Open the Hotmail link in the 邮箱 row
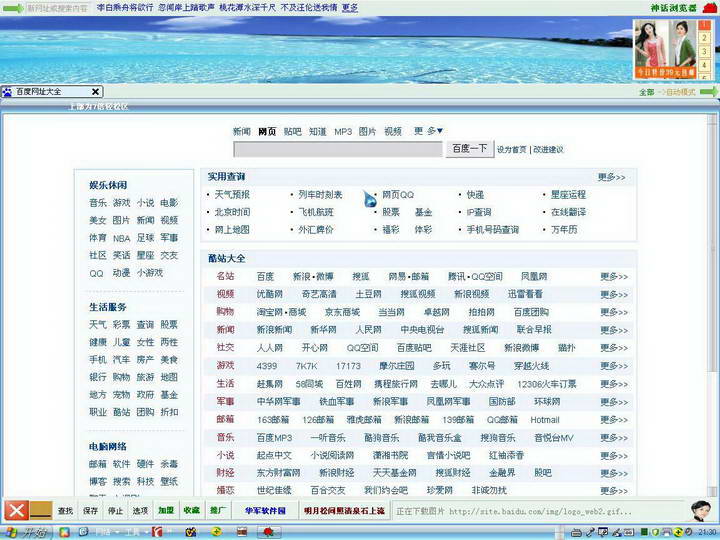The height and width of the screenshot is (540, 720). (545, 420)
